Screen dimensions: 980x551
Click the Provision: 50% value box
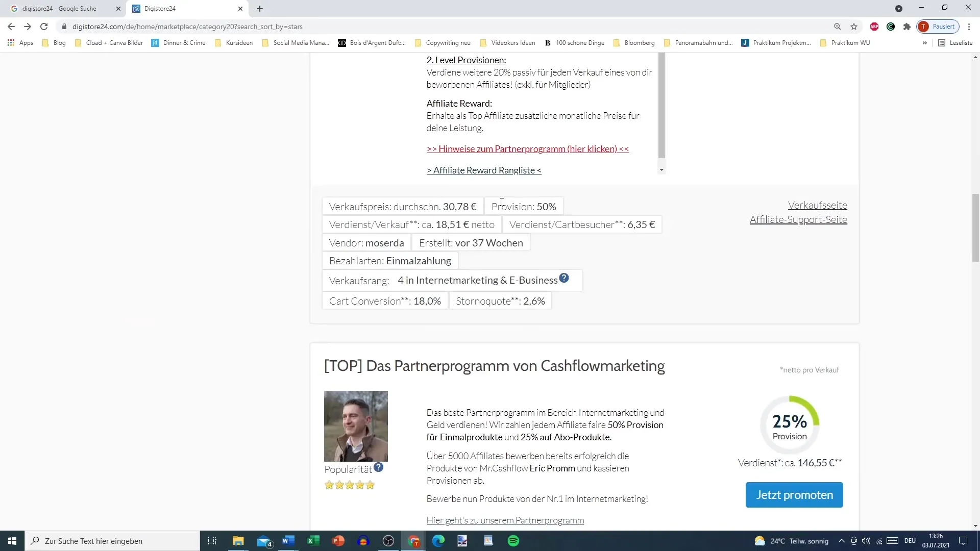(524, 207)
